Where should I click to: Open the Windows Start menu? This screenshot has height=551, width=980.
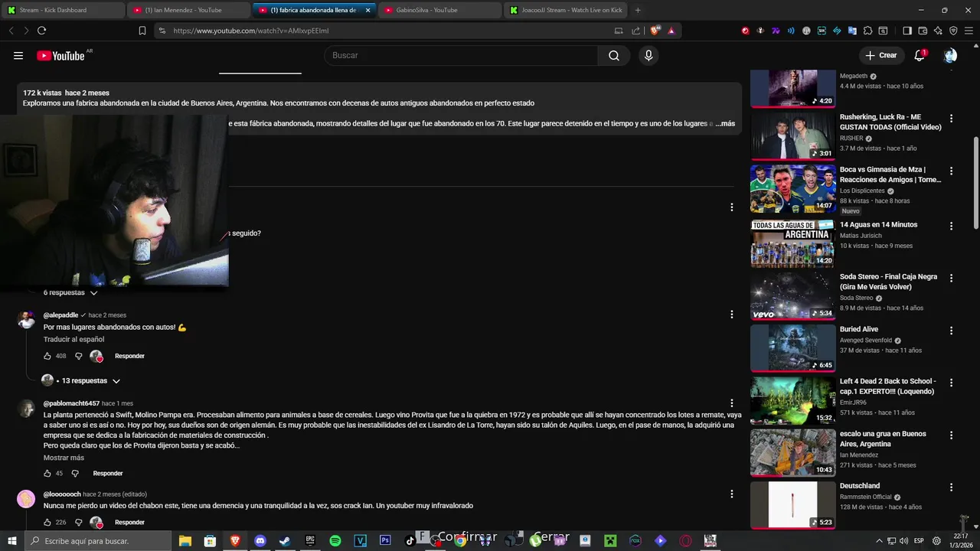pyautogui.click(x=13, y=541)
